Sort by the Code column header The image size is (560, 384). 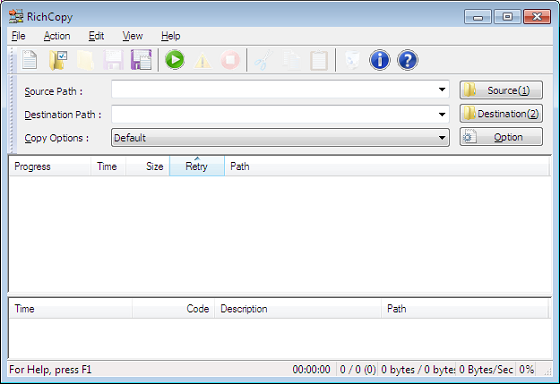(173, 309)
